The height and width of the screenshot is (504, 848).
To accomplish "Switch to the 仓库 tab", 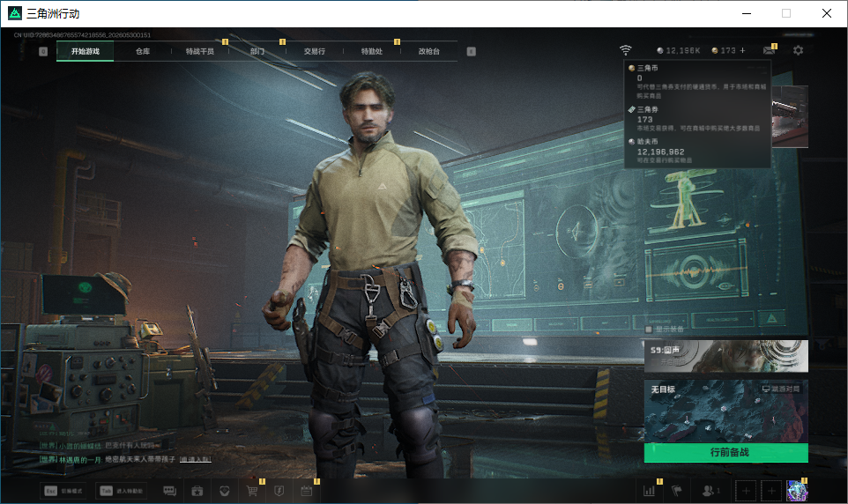I will [x=143, y=51].
